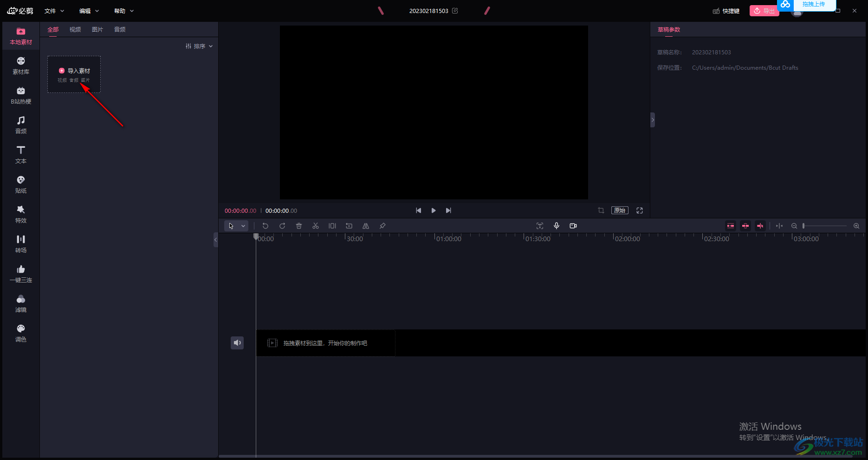Viewport: 868px width, 460px height.
Task: Select the 草稿参数 draft parameters tab
Action: pyautogui.click(x=669, y=29)
